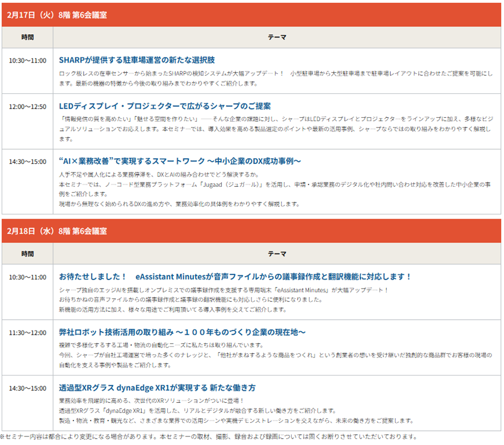Screen dimensions: 504x445
Task: Click the AI×業務改善 smart work seminar title
Action: (180, 161)
